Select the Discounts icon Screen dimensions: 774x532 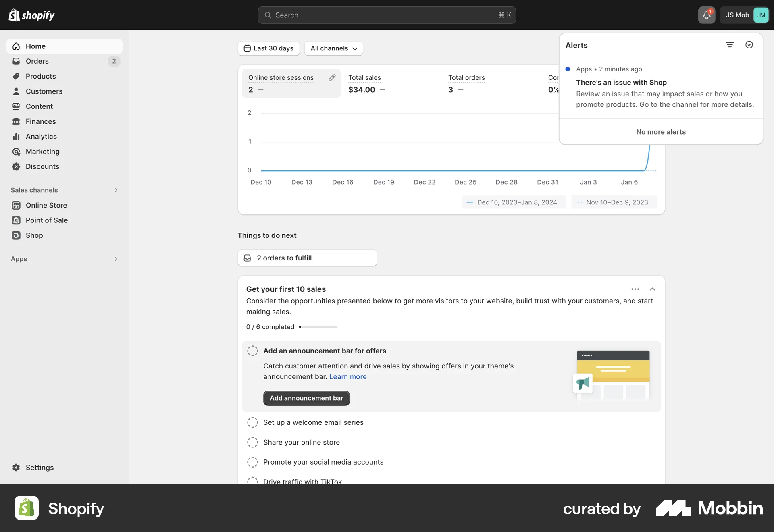click(16, 166)
